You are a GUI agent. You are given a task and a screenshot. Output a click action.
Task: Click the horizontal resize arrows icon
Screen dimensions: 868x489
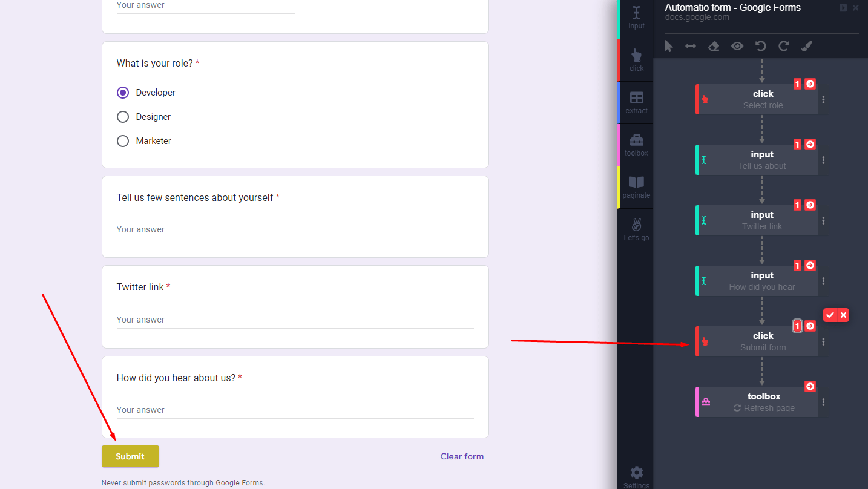click(x=691, y=46)
